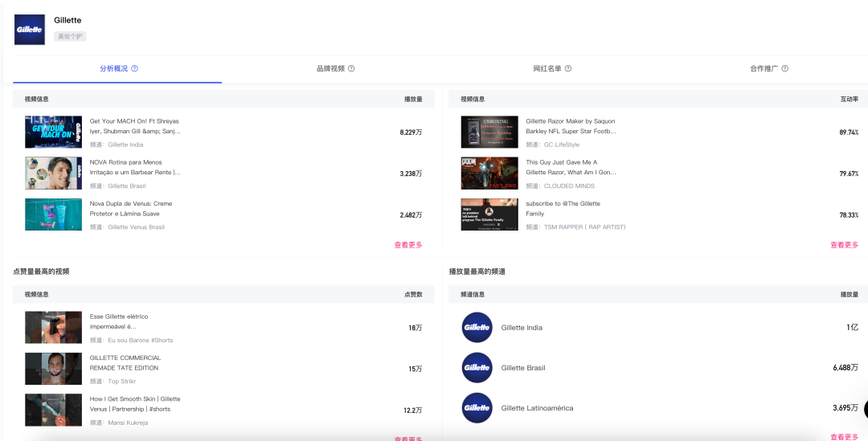Open help icon beside 分析概况 tab
This screenshot has height=441, width=868.
(134, 68)
